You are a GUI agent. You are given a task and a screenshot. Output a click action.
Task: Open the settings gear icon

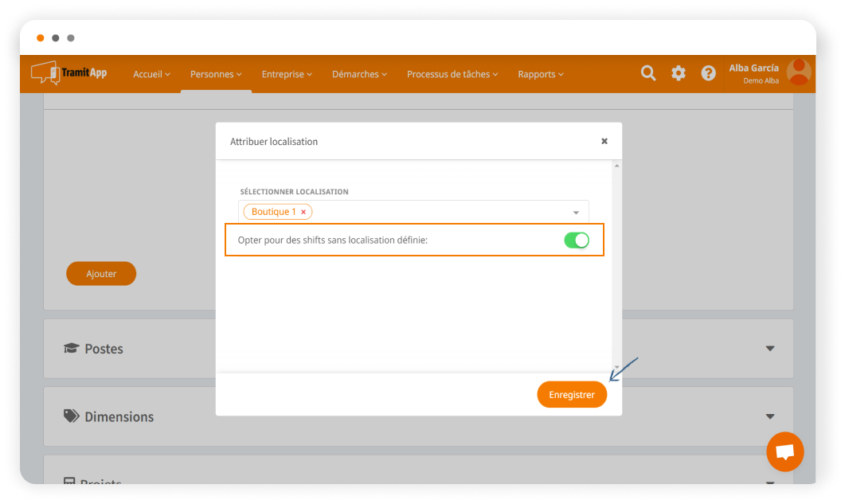tap(678, 73)
